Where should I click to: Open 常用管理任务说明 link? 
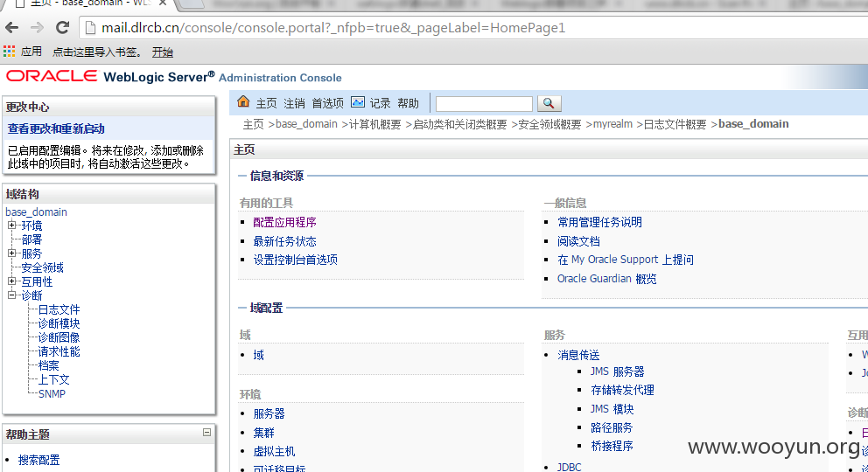pyautogui.click(x=599, y=222)
